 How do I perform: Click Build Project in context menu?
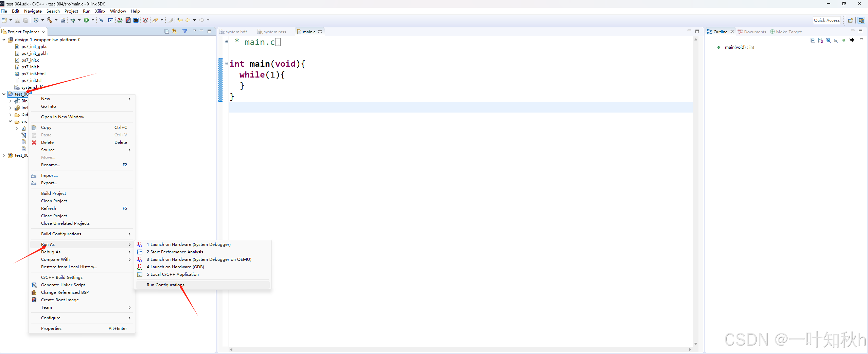82,193
